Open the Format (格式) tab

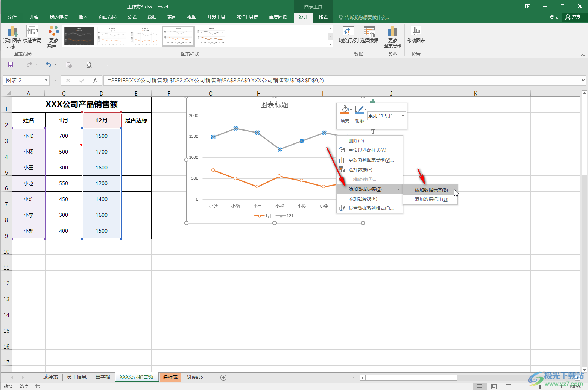[323, 17]
